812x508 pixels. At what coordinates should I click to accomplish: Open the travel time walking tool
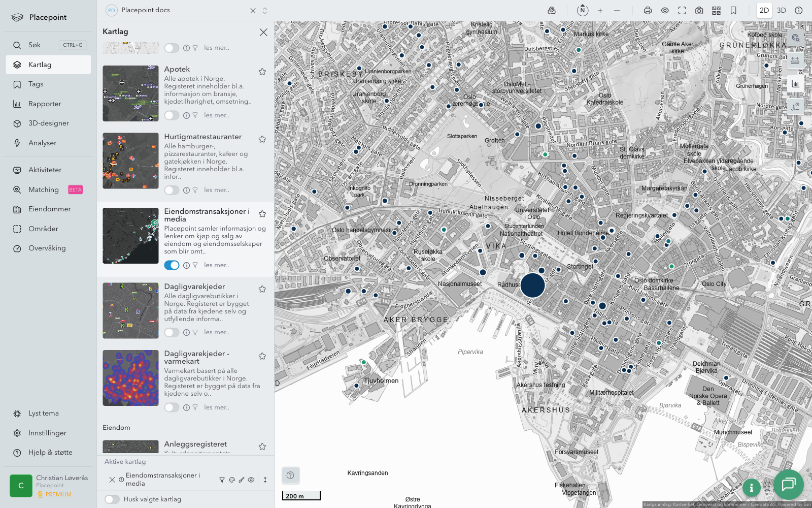[795, 106]
